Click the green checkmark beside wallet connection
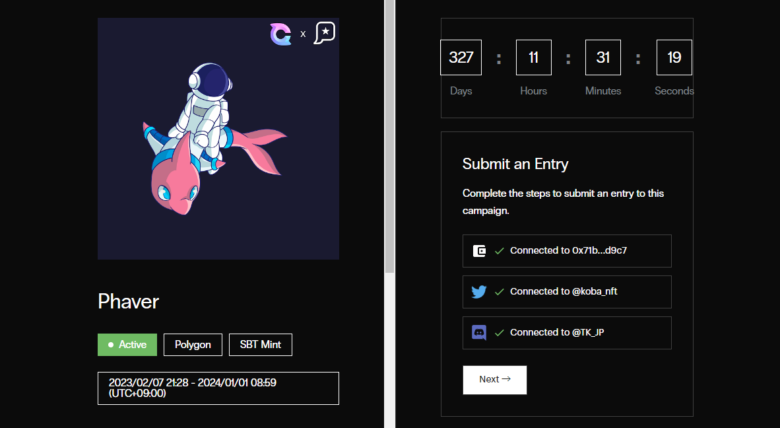 point(499,251)
